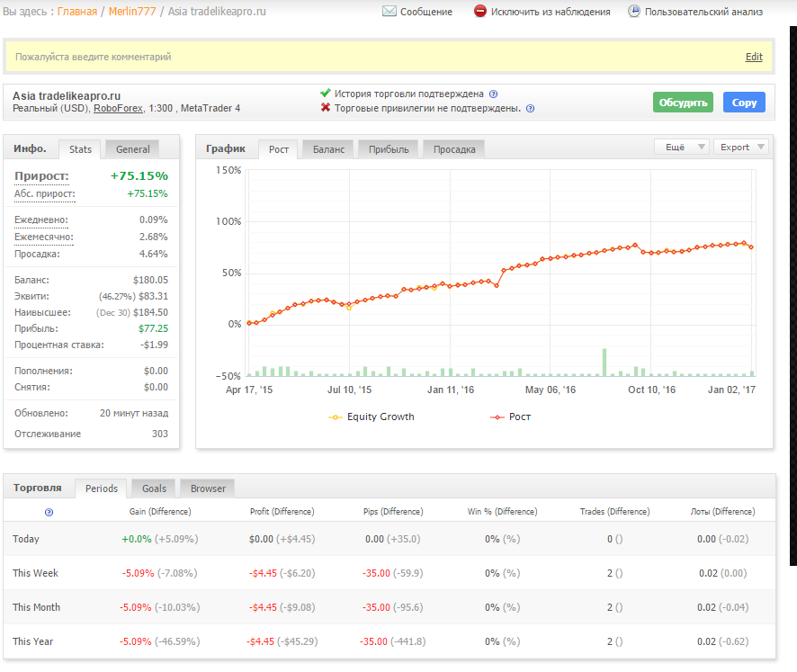This screenshot has width=797, height=672.
Task: Click Лоты (Difference) column header
Action: point(722,511)
